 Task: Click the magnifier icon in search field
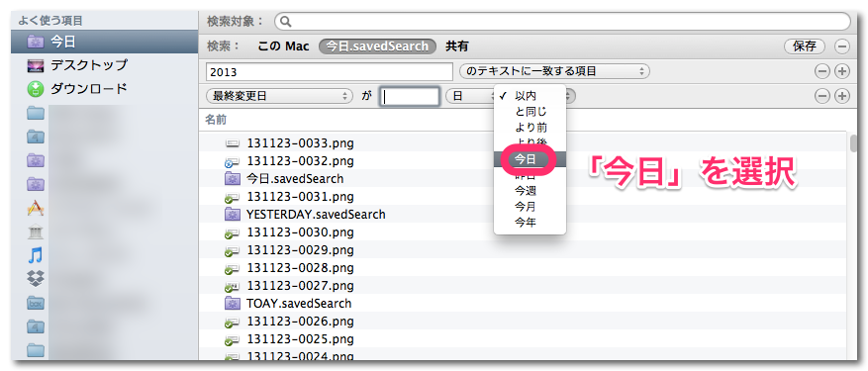(286, 22)
